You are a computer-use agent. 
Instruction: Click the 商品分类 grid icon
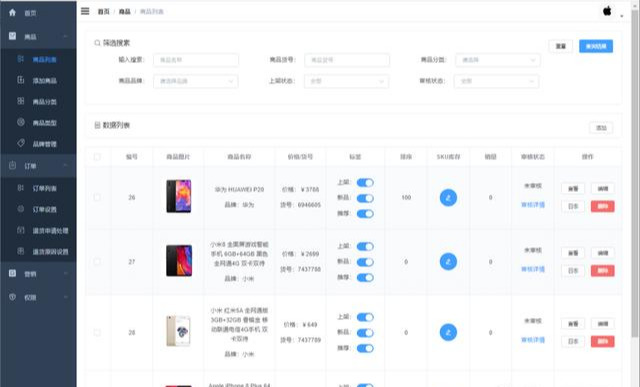(x=20, y=101)
